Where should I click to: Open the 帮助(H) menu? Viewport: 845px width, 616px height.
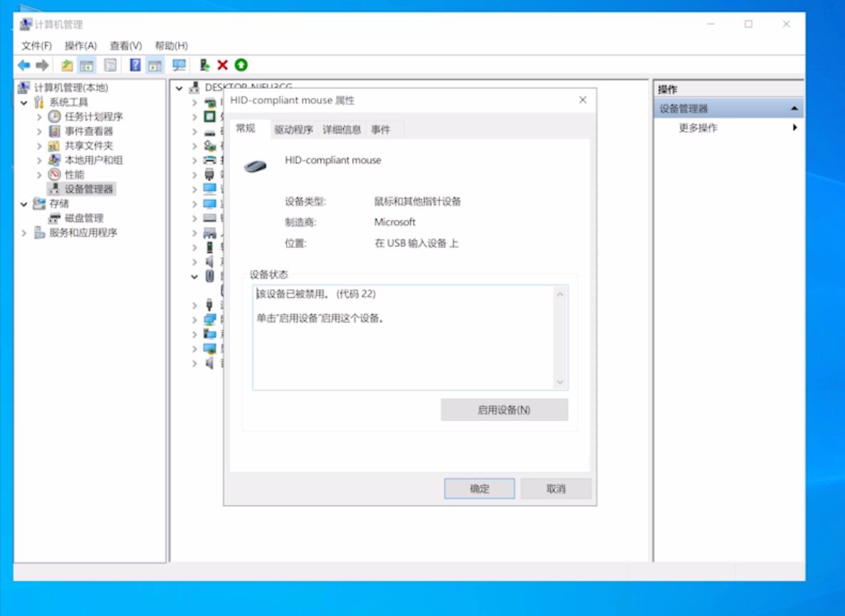click(x=172, y=46)
